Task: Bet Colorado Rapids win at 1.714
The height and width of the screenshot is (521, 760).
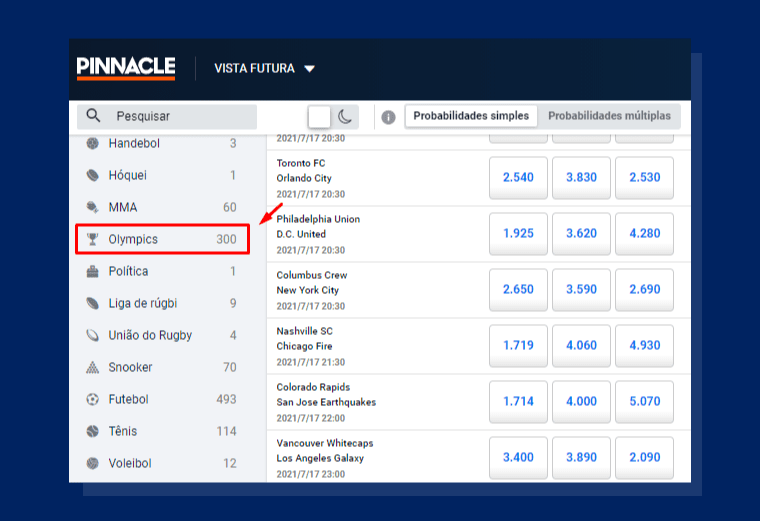Action: tap(518, 401)
